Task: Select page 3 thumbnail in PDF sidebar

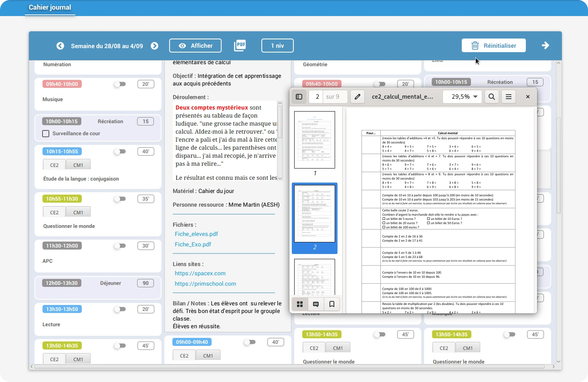Action: pos(315,277)
